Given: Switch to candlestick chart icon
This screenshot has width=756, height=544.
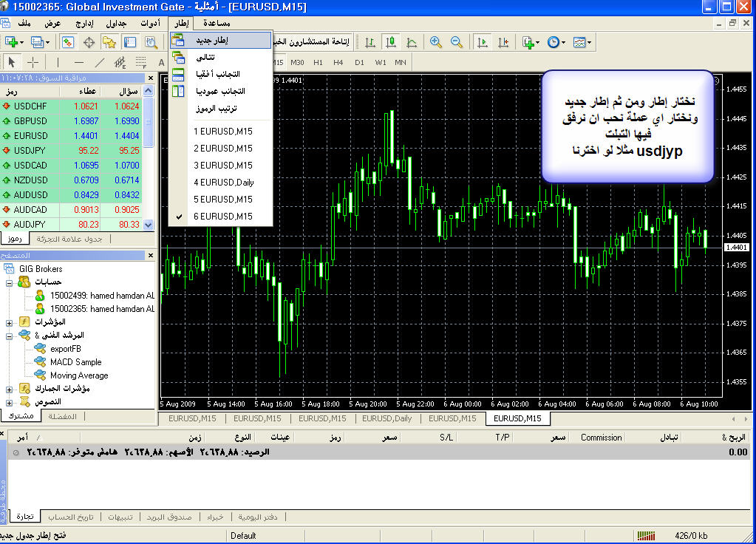Looking at the screenshot, I should 392,43.
